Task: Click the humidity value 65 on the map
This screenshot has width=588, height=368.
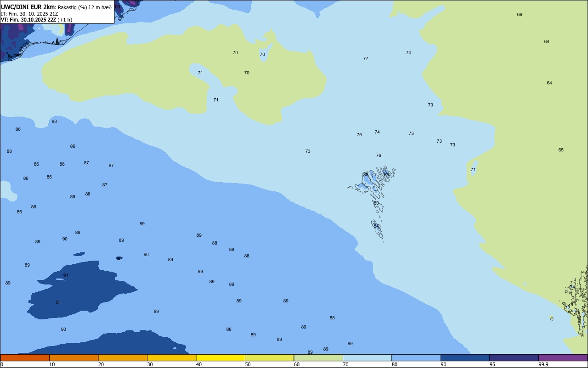Action: point(561,150)
